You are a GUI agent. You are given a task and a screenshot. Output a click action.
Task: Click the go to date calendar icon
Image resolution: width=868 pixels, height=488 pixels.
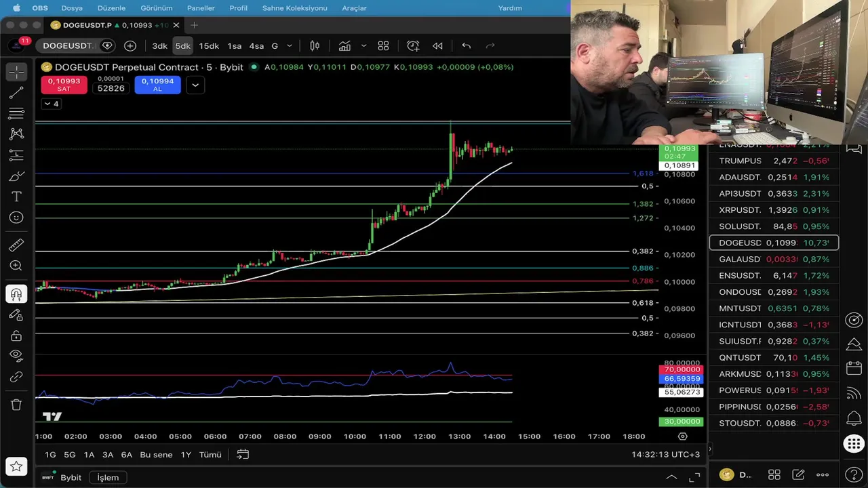(243, 455)
